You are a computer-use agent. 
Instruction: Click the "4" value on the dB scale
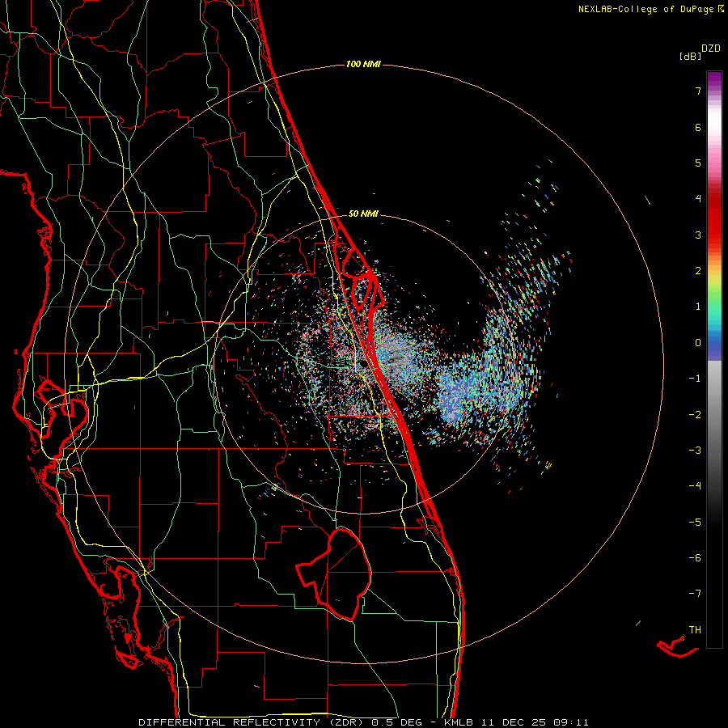pos(698,199)
